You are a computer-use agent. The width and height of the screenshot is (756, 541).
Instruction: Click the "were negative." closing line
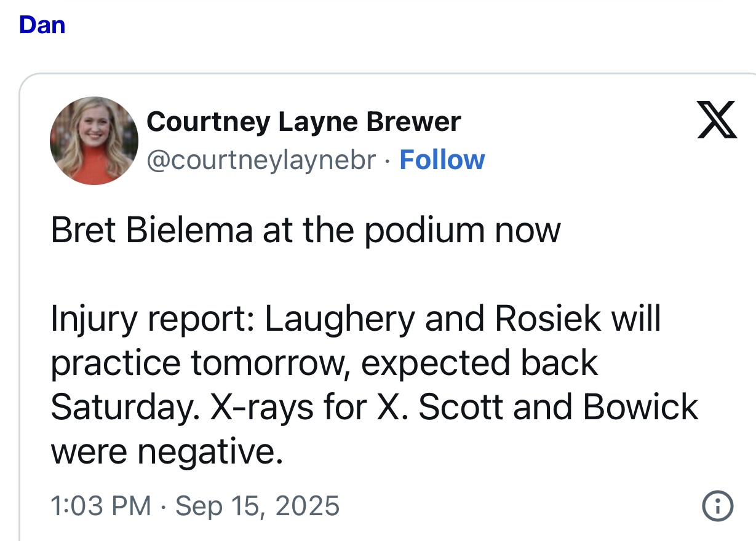coord(167,451)
